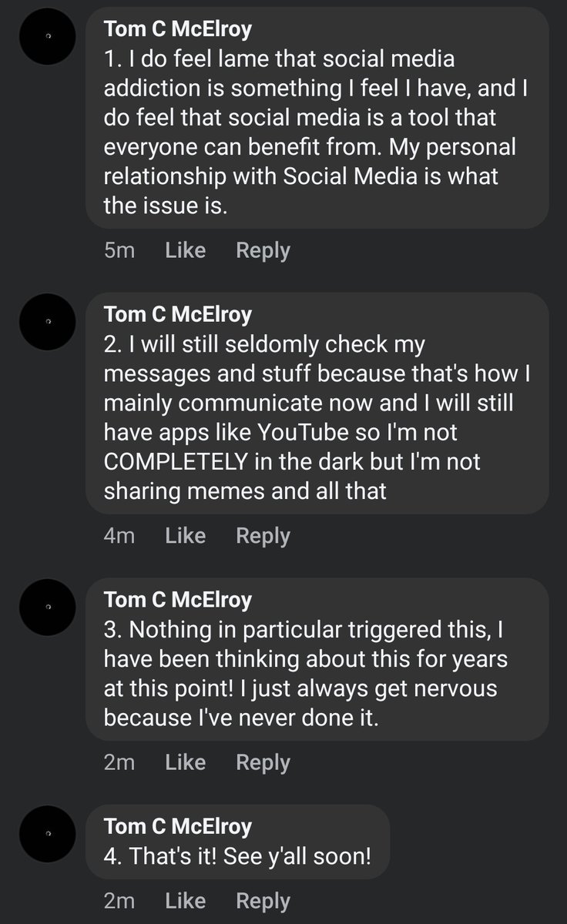Open avatar on the seldomly check messages comment

coord(47,323)
